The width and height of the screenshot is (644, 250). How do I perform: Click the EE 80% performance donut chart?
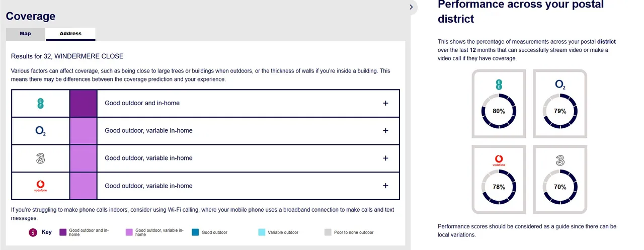(x=499, y=111)
